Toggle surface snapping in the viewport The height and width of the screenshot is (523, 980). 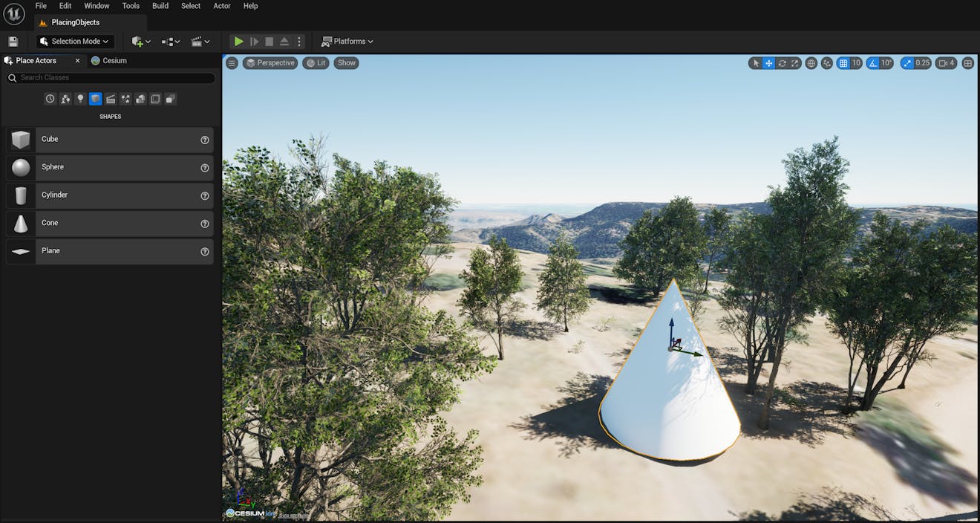click(826, 63)
